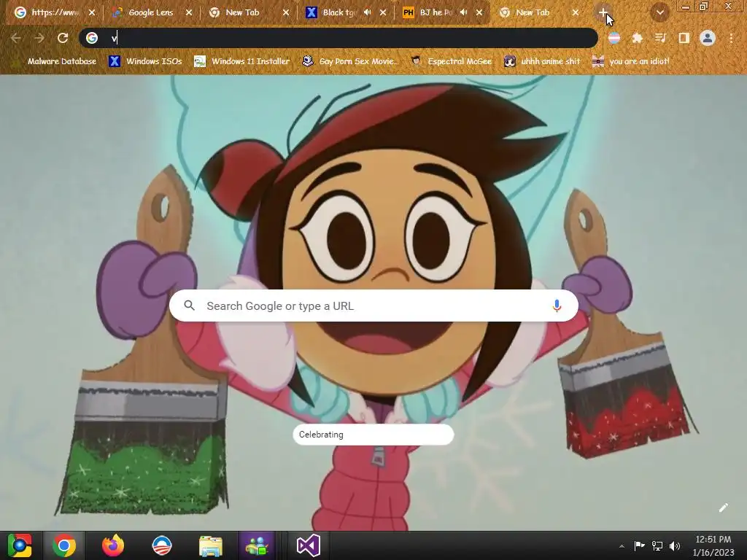Show hidden system tray icons
The height and width of the screenshot is (560, 747).
(x=622, y=546)
